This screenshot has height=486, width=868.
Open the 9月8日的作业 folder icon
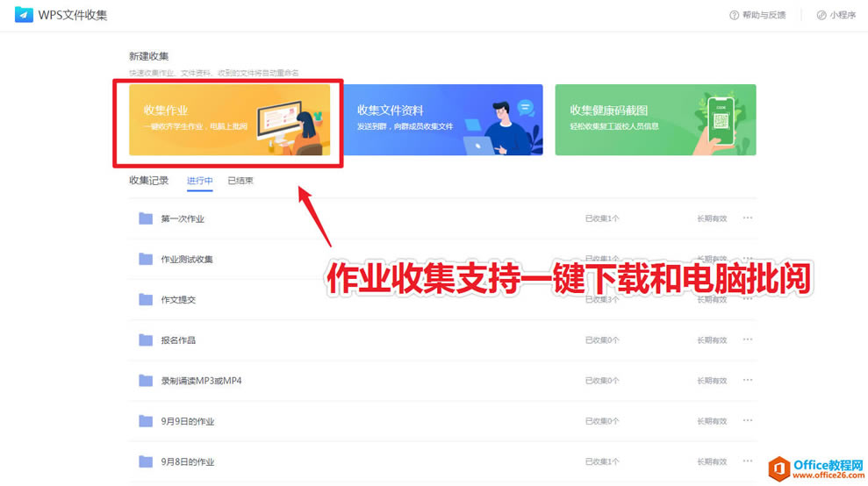146,461
